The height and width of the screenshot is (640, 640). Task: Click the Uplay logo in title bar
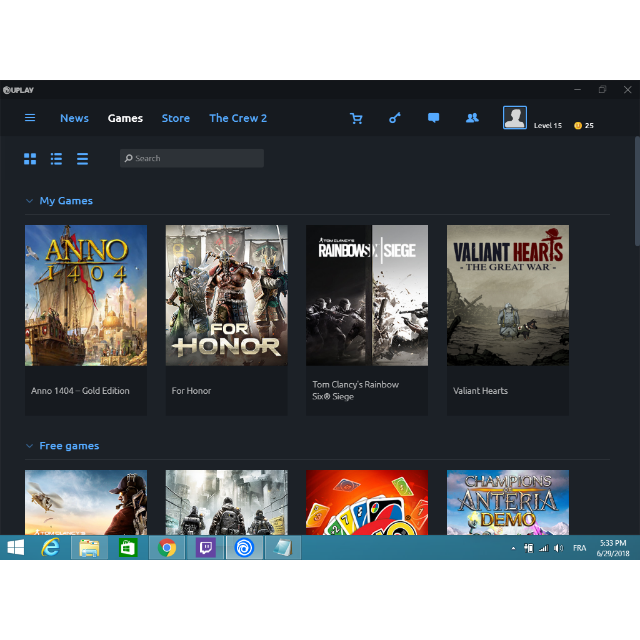coord(18,90)
